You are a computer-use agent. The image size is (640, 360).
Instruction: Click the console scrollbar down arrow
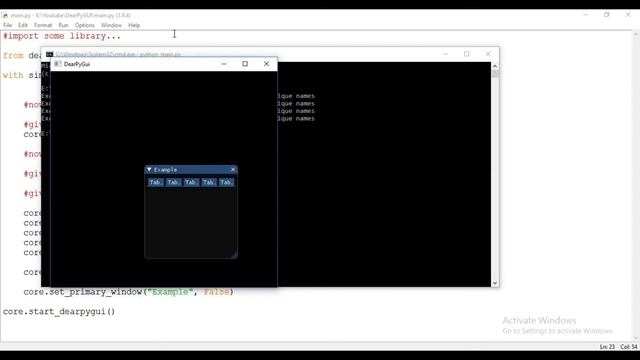pos(495,283)
